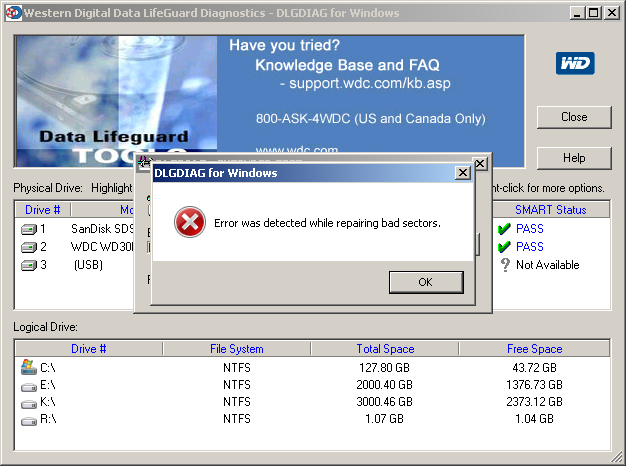Click the Not Available SMART status text
626x466 pixels.
[x=547, y=265]
